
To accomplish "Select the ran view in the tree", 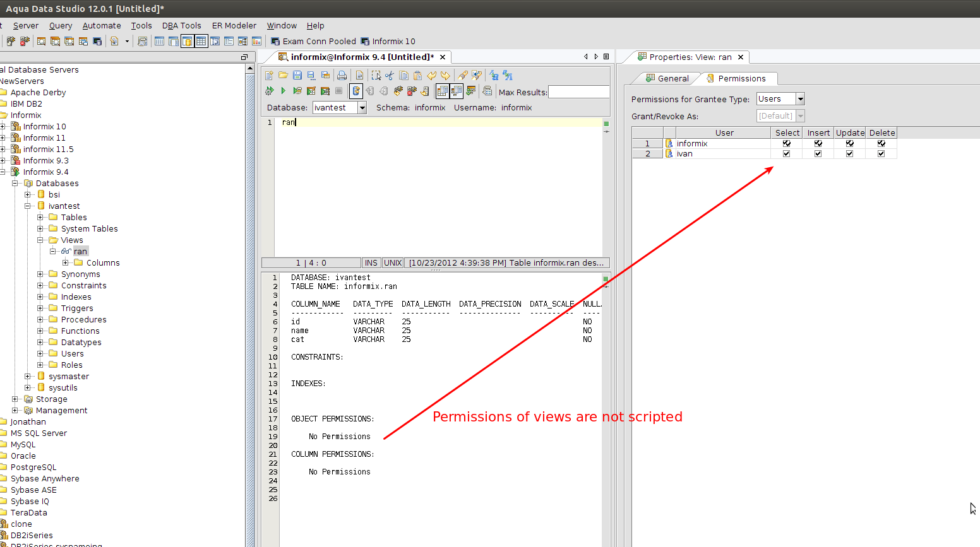I will coord(80,251).
